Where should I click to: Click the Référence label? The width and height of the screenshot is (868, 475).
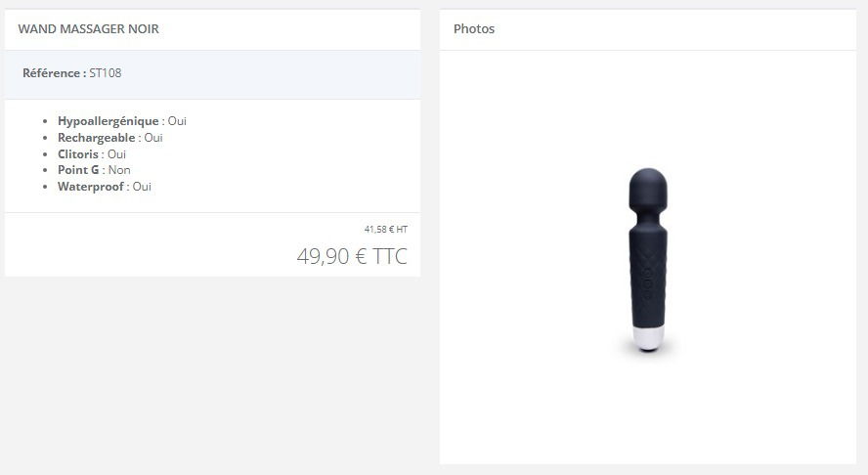pyautogui.click(x=55, y=73)
